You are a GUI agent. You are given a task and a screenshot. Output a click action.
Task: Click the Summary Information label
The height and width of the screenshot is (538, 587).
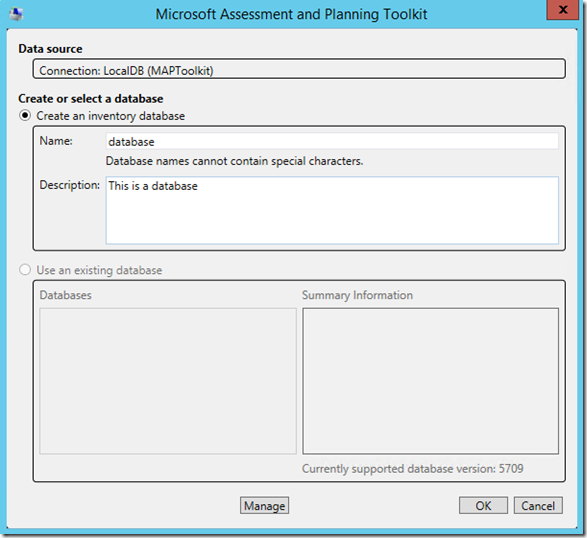357,295
